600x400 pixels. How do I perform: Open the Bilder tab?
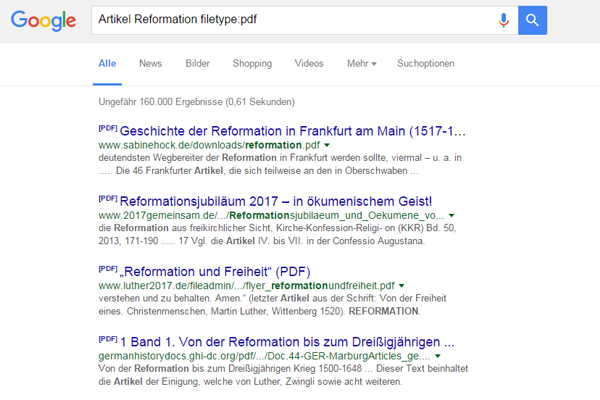click(x=198, y=64)
